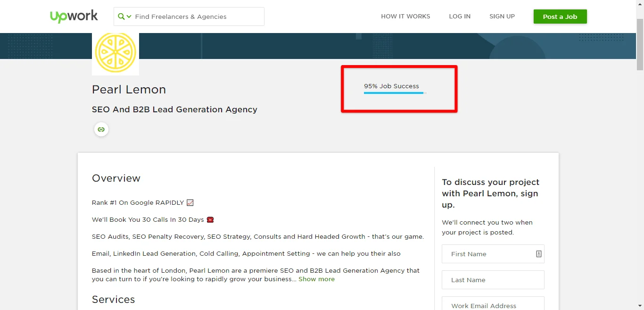The image size is (644, 310).
Task: Open the search type dropdown arrow
Action: pyautogui.click(x=129, y=17)
